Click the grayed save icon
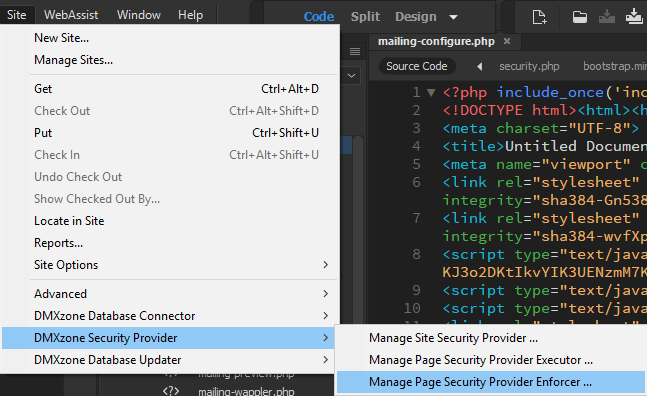 click(x=607, y=17)
